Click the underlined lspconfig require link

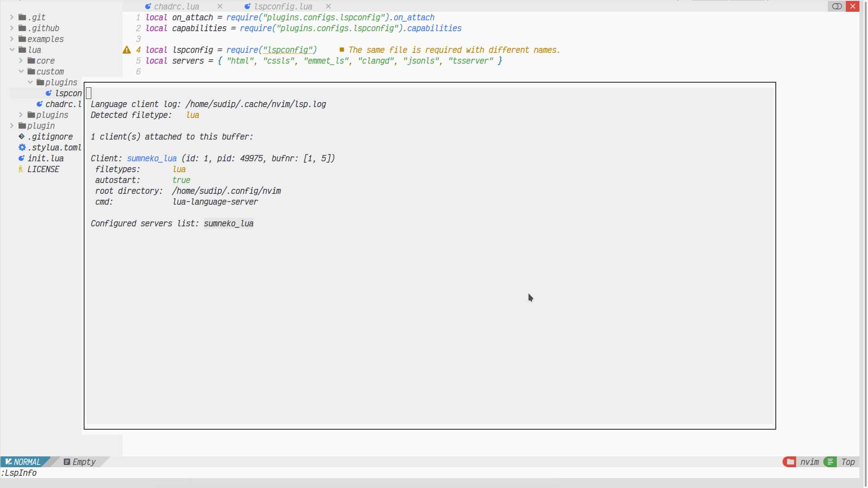[x=288, y=50]
